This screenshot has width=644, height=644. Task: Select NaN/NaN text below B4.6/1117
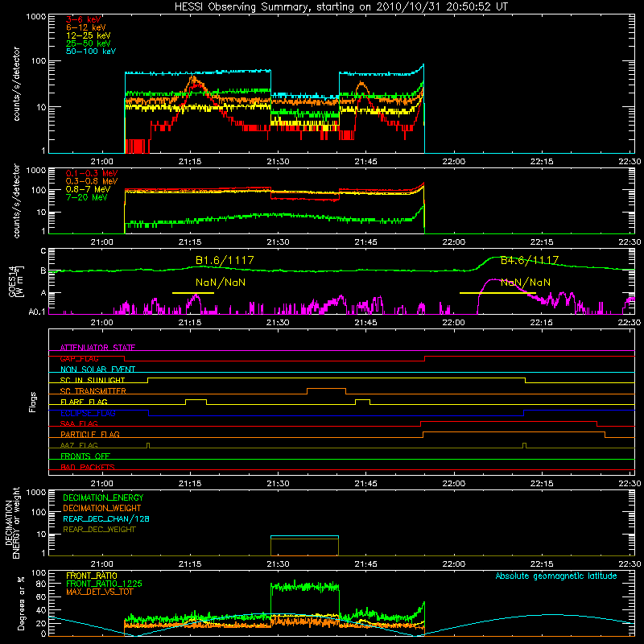click(x=526, y=283)
